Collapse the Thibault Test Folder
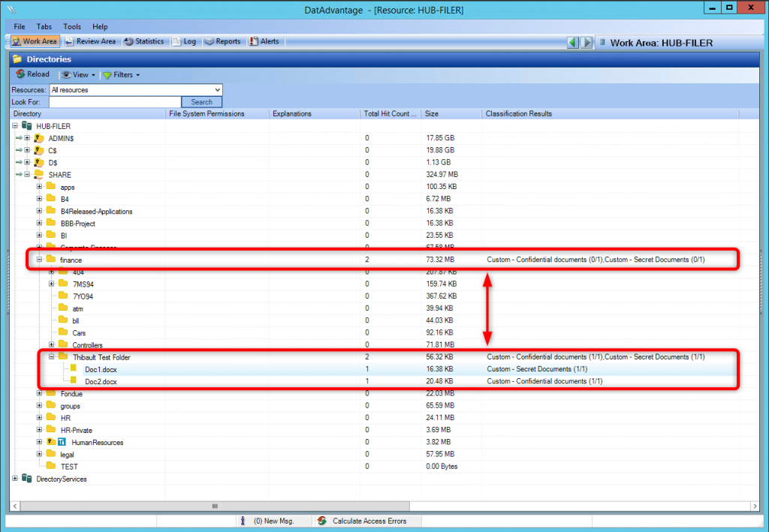769x532 pixels. (52, 356)
